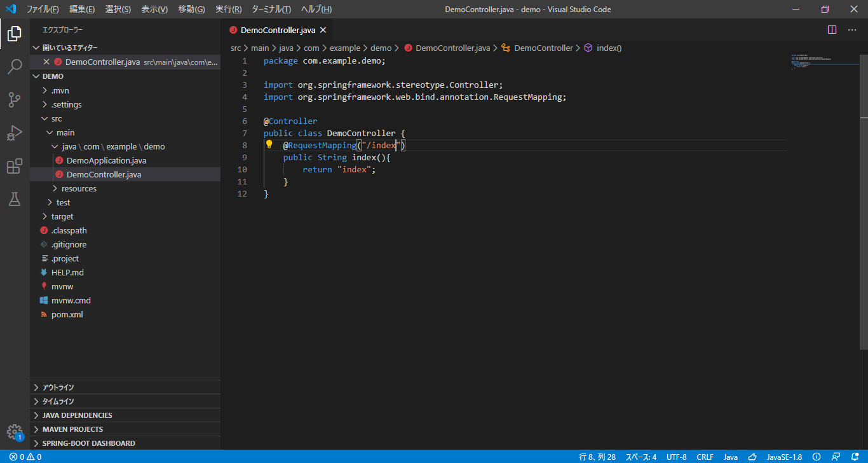Open the 選択(S) menu
The height and width of the screenshot is (463, 868).
click(118, 9)
